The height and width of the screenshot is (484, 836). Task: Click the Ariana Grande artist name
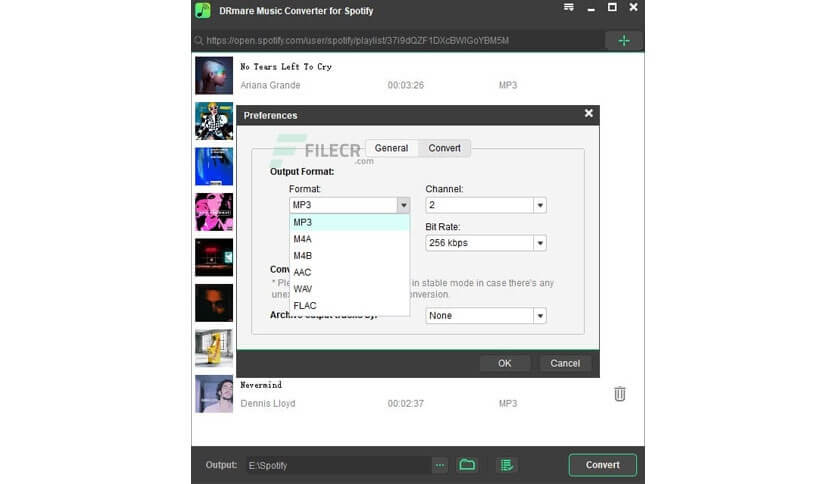(x=270, y=85)
